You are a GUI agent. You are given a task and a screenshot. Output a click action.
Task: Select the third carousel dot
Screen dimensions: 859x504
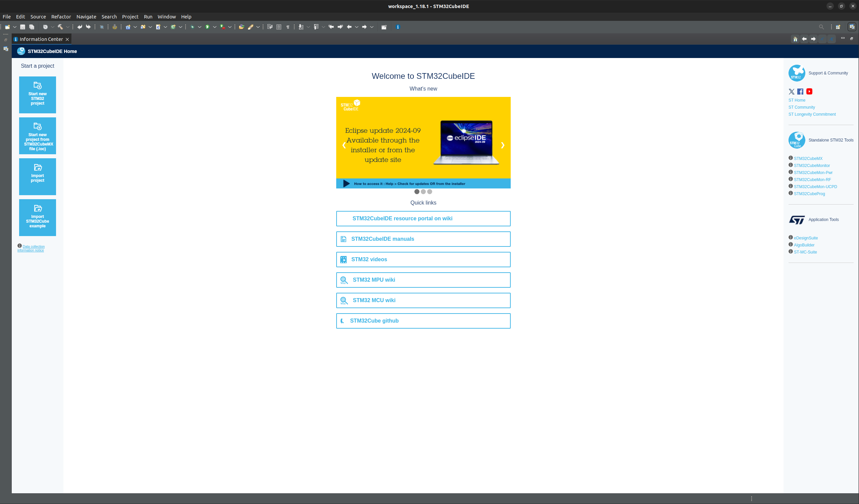[429, 192]
